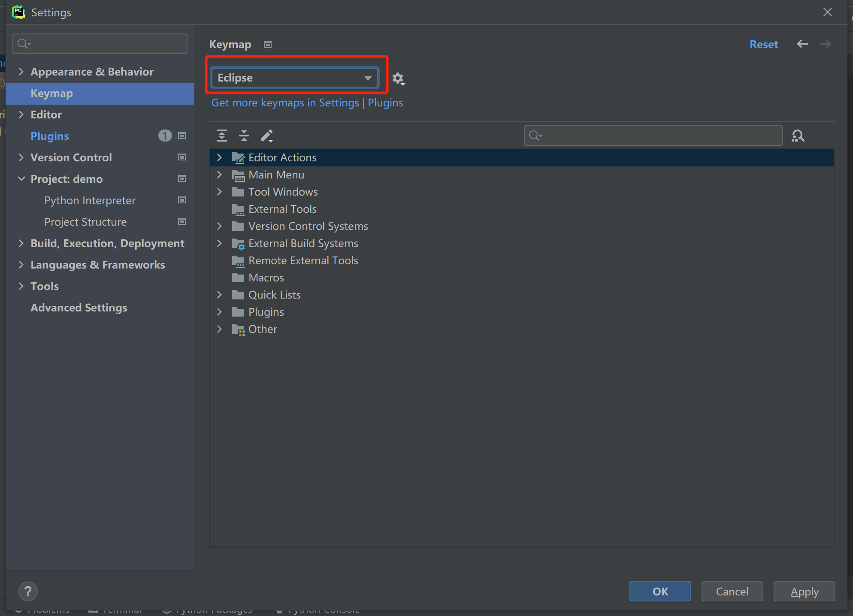The image size is (853, 616).
Task: Select Quick Lists row text
Action: 275,295
